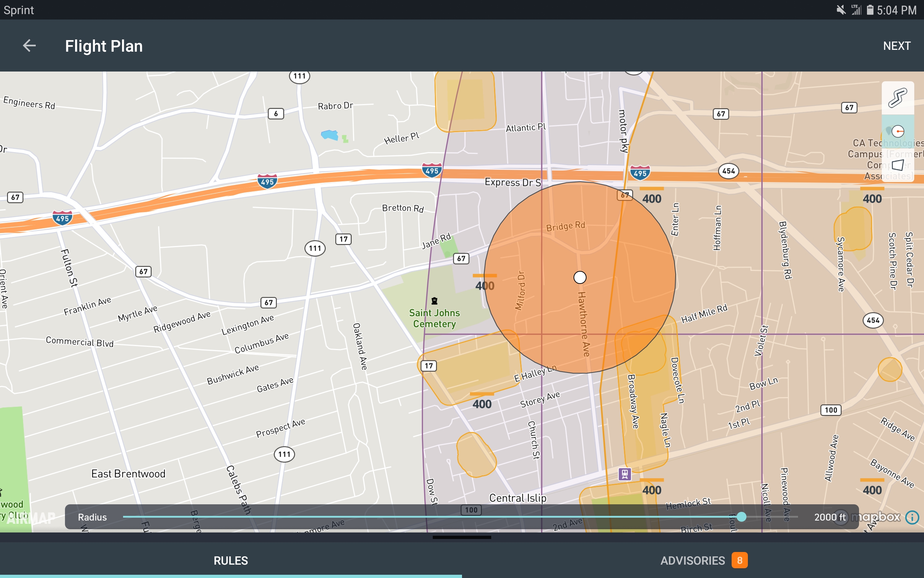
Task: Tap the Sprint carrier label
Action: click(19, 10)
